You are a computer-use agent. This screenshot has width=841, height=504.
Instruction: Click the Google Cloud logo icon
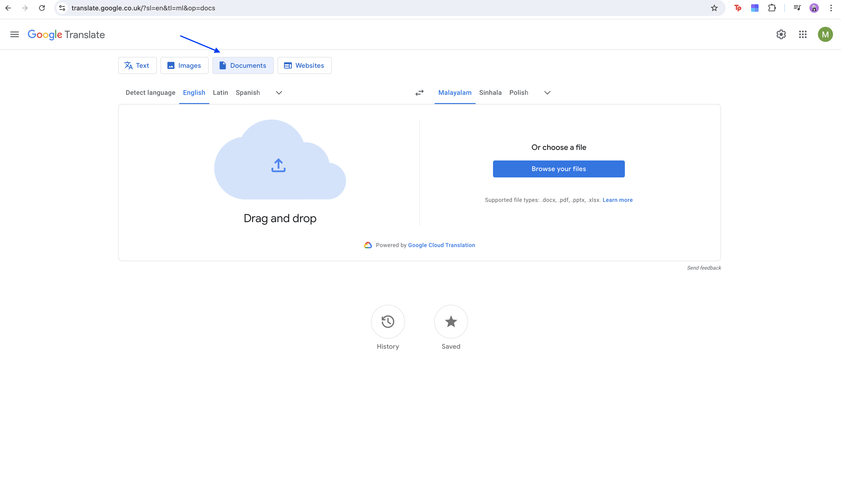pos(368,245)
